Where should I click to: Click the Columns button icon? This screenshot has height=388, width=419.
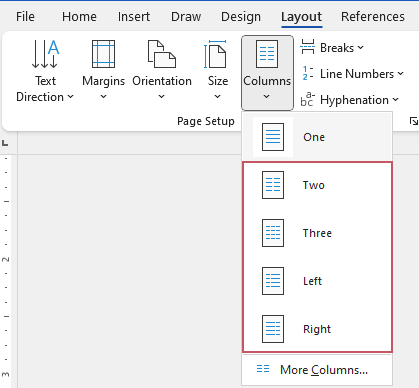coord(267,54)
